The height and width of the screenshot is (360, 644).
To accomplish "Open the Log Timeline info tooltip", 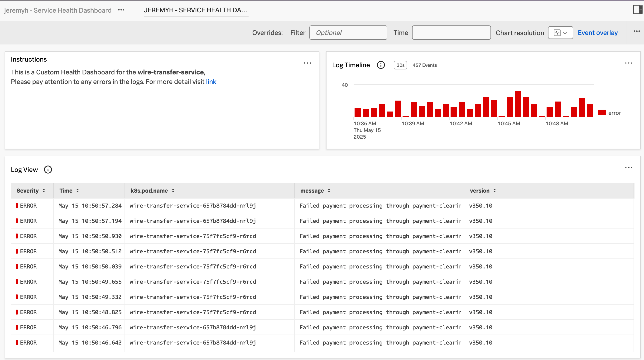I will tap(380, 65).
